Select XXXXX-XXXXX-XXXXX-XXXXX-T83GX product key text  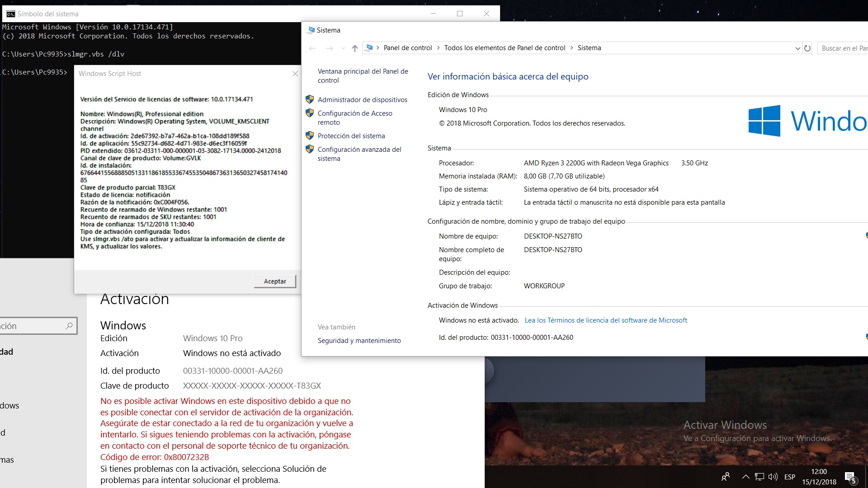[x=252, y=385]
